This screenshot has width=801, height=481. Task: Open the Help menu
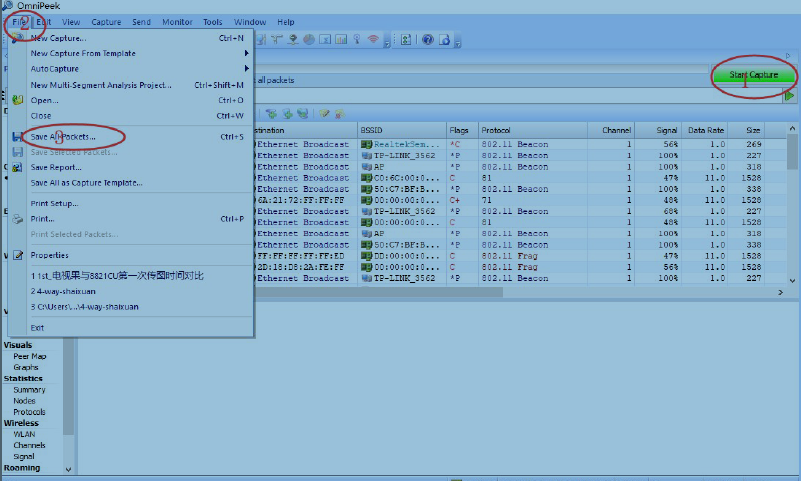(286, 22)
